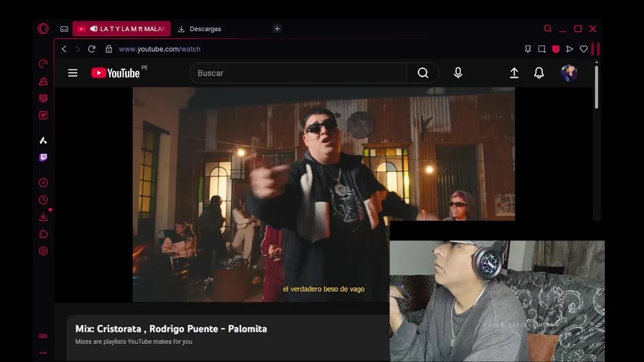This screenshot has width=644, height=362.
Task: Start voice search with microphone
Action: [x=458, y=73]
